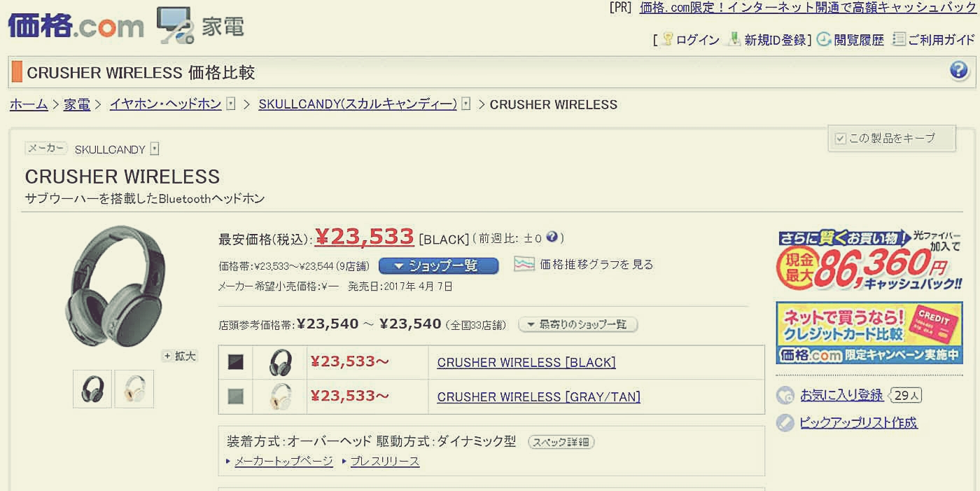The height and width of the screenshot is (491, 980).
Task: Click the ご利用ガイド document icon
Action: pyautogui.click(x=899, y=39)
